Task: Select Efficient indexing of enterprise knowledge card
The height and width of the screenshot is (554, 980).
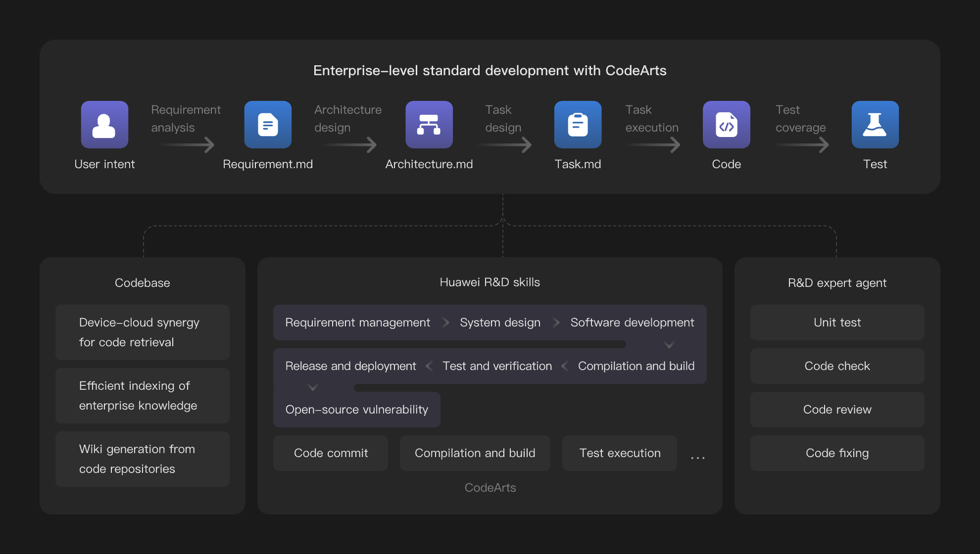Action: tap(143, 396)
